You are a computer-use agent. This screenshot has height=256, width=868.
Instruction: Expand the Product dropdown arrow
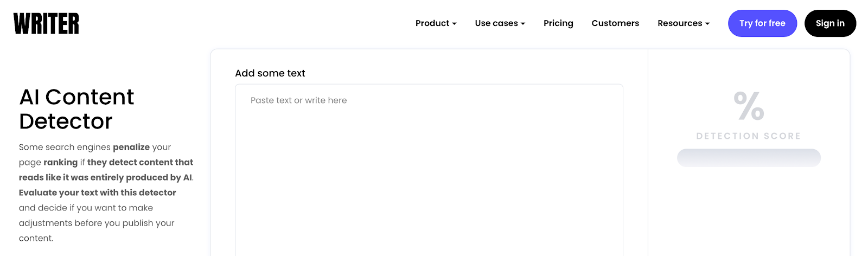pos(455,24)
